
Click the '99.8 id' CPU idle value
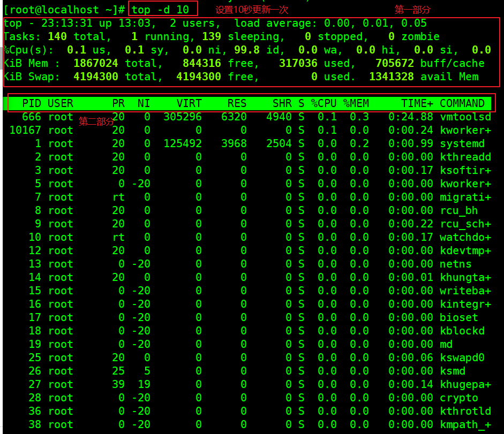[x=257, y=50]
